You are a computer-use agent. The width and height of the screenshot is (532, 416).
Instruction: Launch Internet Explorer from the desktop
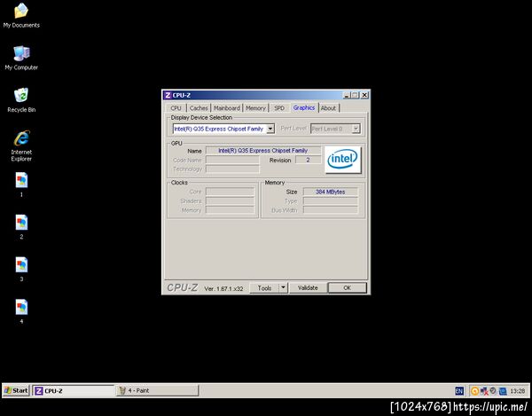tap(21, 145)
